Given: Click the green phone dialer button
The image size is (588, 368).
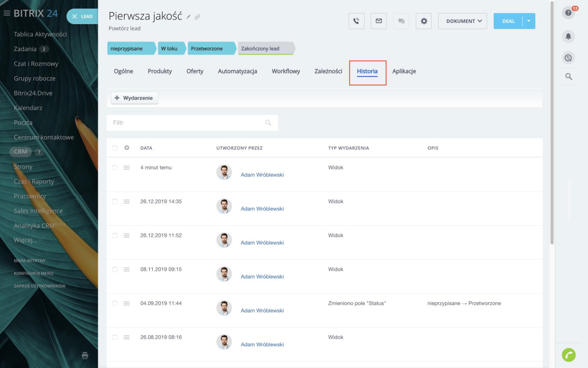Looking at the screenshot, I should pyautogui.click(x=568, y=355).
